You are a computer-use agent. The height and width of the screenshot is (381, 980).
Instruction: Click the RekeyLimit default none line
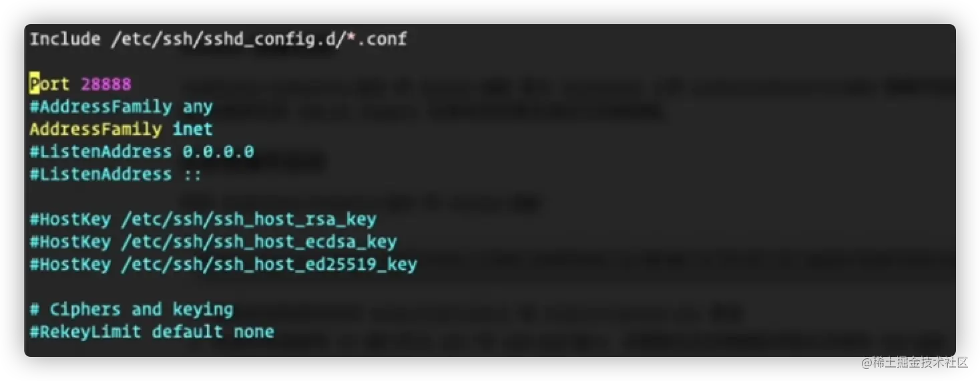(152, 332)
